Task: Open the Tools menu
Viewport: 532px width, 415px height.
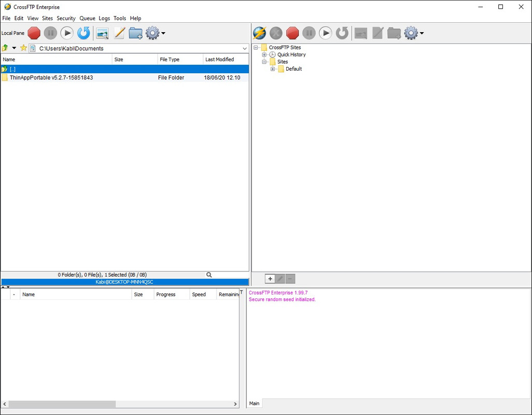Action: pos(119,18)
